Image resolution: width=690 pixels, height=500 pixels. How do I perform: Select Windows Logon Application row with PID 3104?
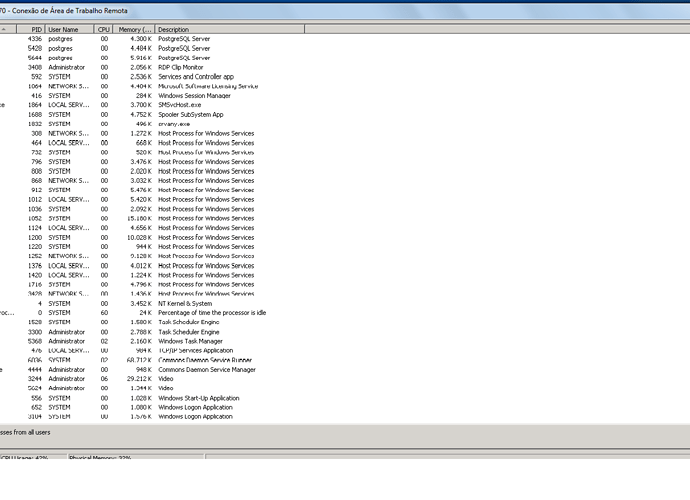click(152, 416)
